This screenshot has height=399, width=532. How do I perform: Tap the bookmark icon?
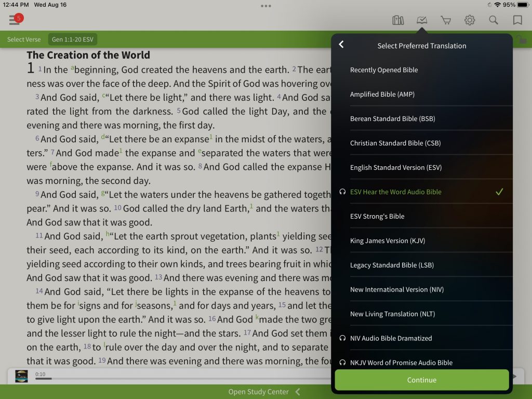[x=517, y=20]
